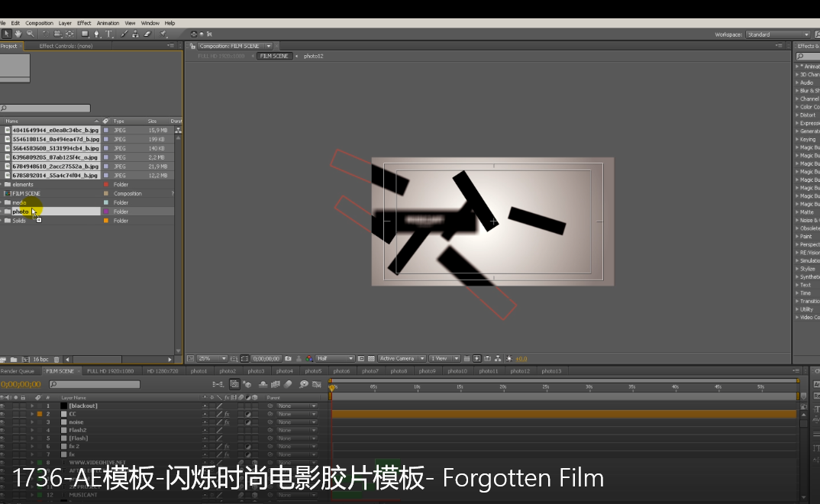Click the Graph Editor icon

(x=316, y=384)
